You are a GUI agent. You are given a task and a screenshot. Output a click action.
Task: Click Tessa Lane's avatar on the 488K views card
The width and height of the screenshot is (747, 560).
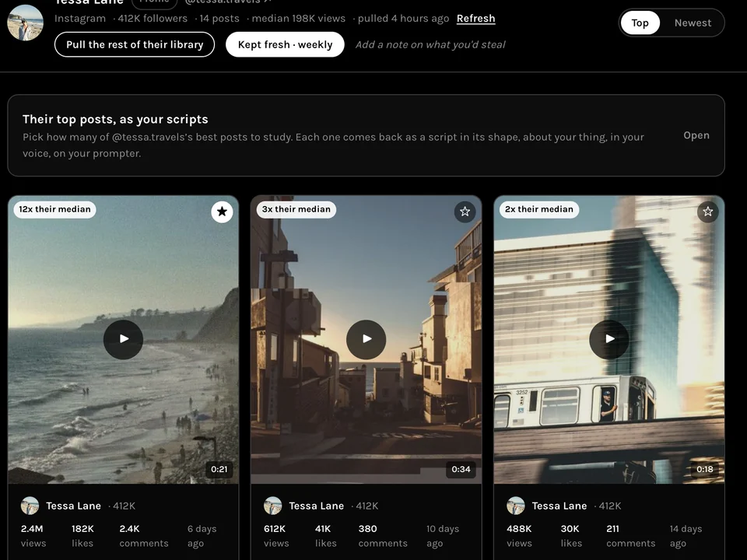coord(516,506)
